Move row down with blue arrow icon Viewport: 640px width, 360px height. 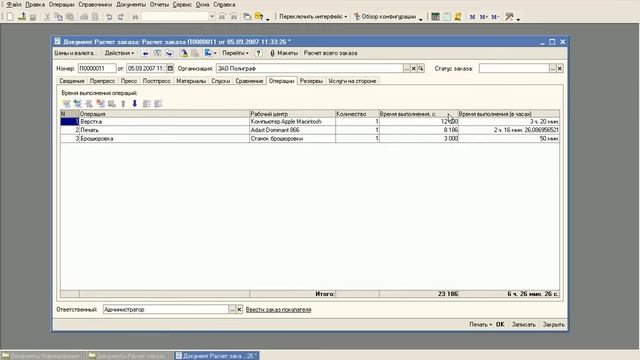(x=135, y=104)
